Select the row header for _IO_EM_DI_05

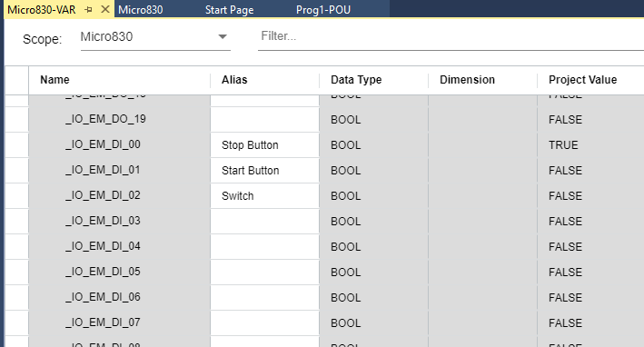tap(17, 273)
